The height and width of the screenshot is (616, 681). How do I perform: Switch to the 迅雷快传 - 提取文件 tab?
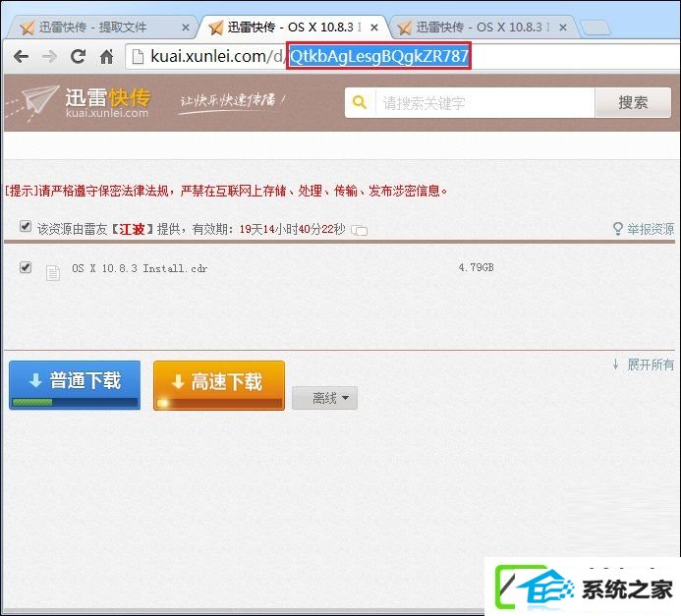(x=102, y=28)
